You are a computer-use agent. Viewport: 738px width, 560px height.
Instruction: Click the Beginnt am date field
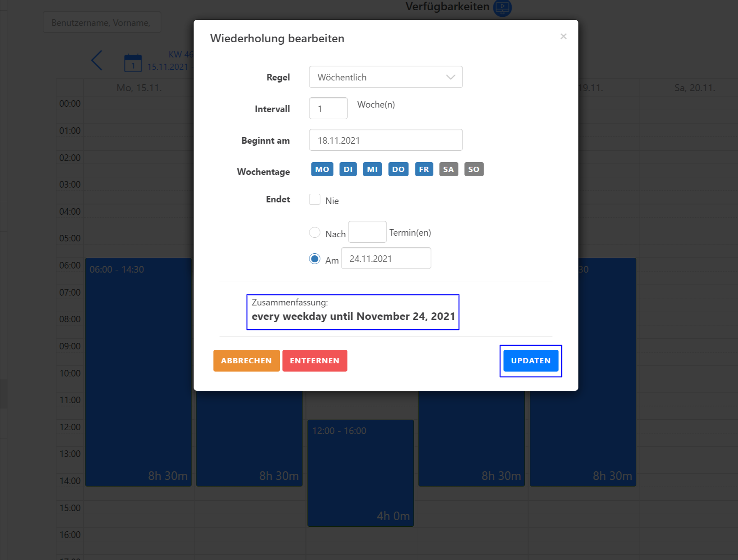tap(385, 140)
